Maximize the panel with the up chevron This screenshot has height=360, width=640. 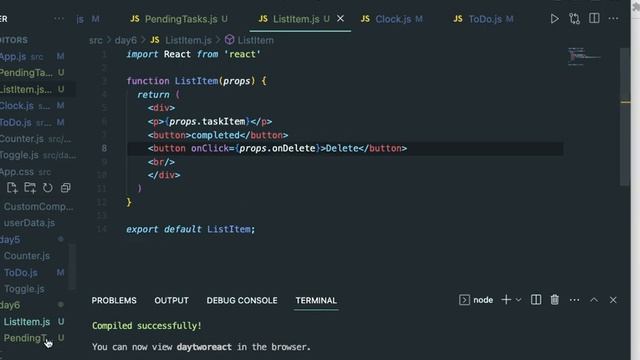click(x=594, y=300)
